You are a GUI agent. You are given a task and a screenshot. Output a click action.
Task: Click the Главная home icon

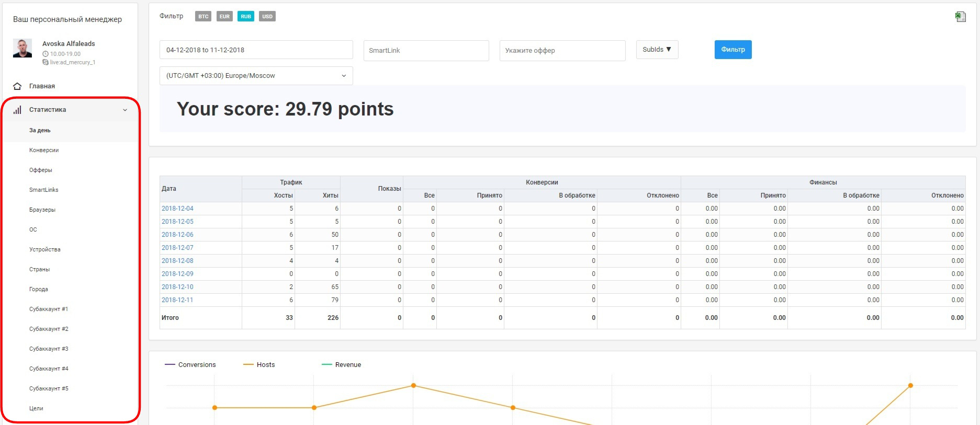pyautogui.click(x=17, y=86)
